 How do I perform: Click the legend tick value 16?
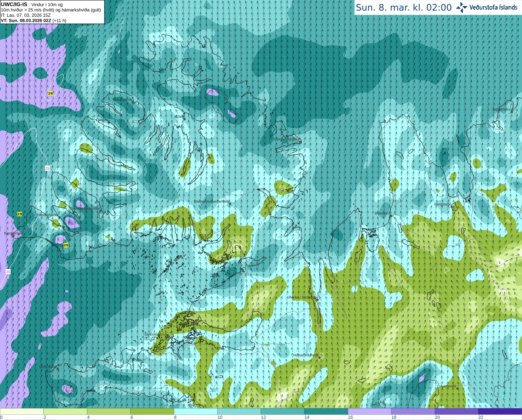point(350,417)
